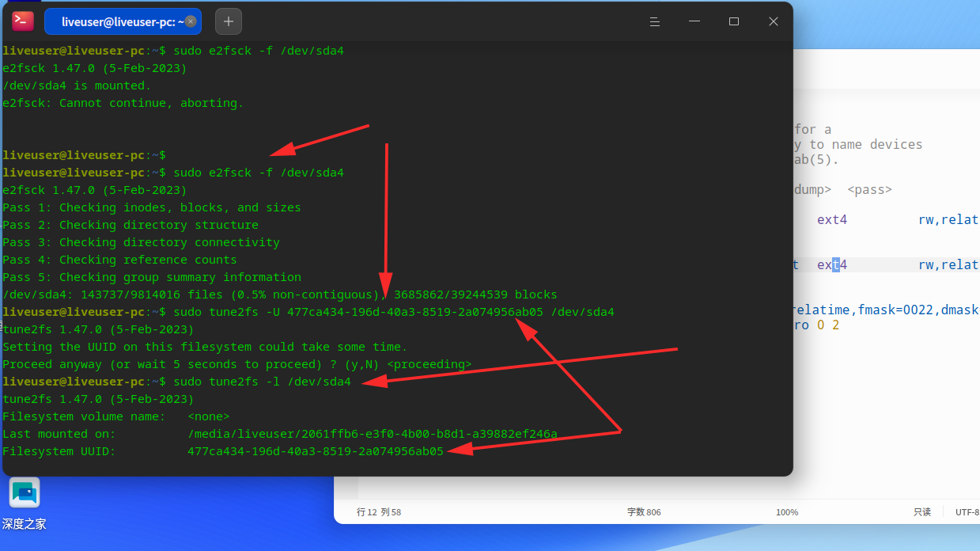Maximize the terminal window
Image resolution: width=980 pixels, height=551 pixels.
(734, 21)
